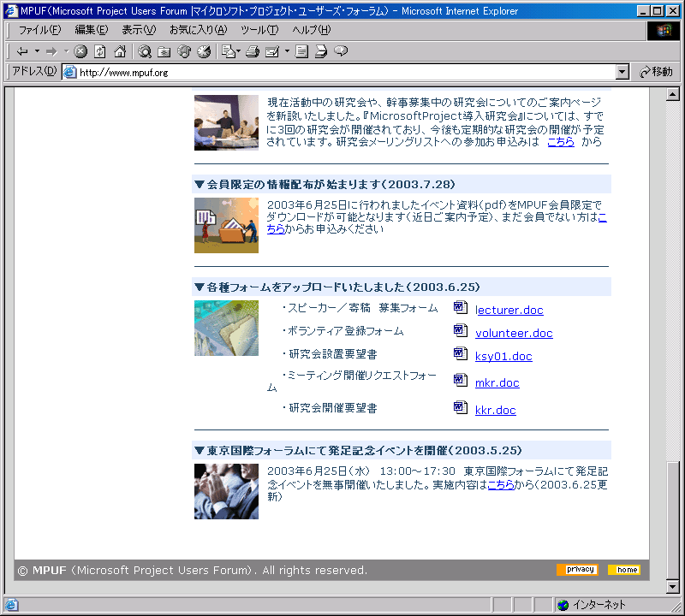Click the vertical scrollbar thumb
This screenshot has width=685, height=616.
tap(673, 520)
